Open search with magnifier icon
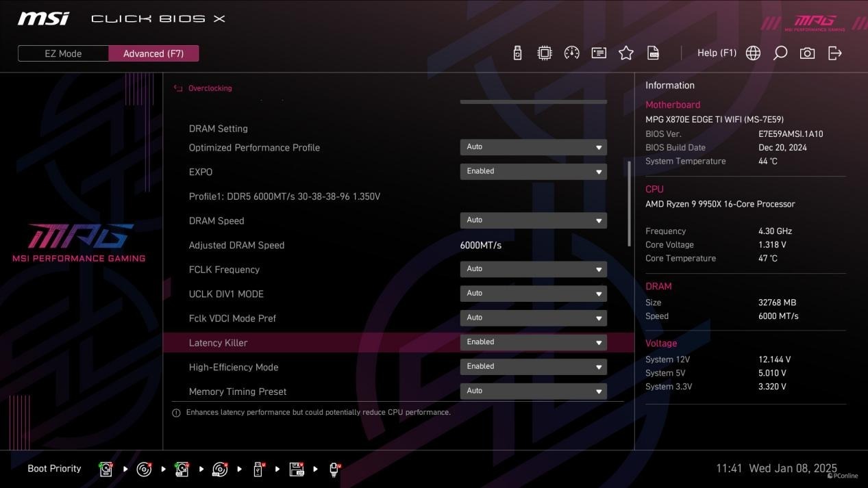This screenshot has width=868, height=488. 780,53
